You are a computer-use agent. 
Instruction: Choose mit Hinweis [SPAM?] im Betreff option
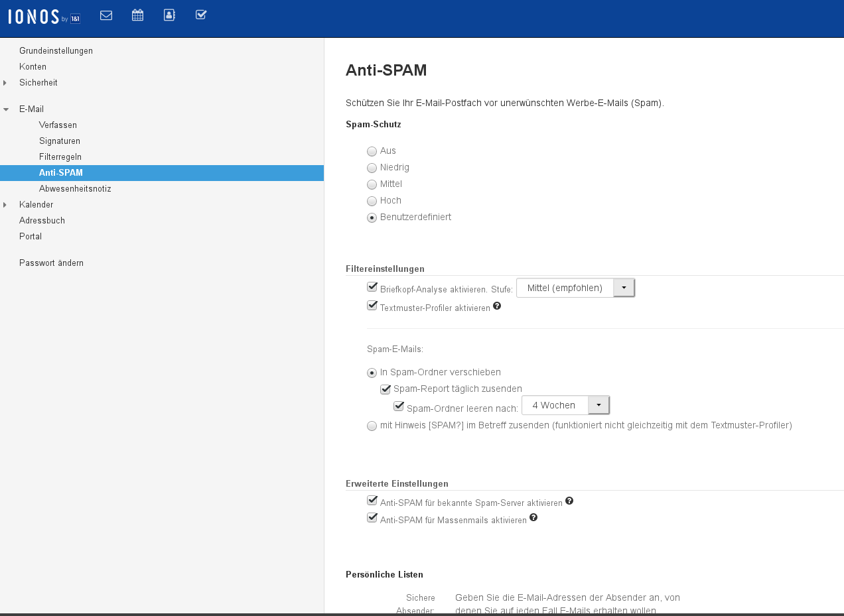(372, 426)
